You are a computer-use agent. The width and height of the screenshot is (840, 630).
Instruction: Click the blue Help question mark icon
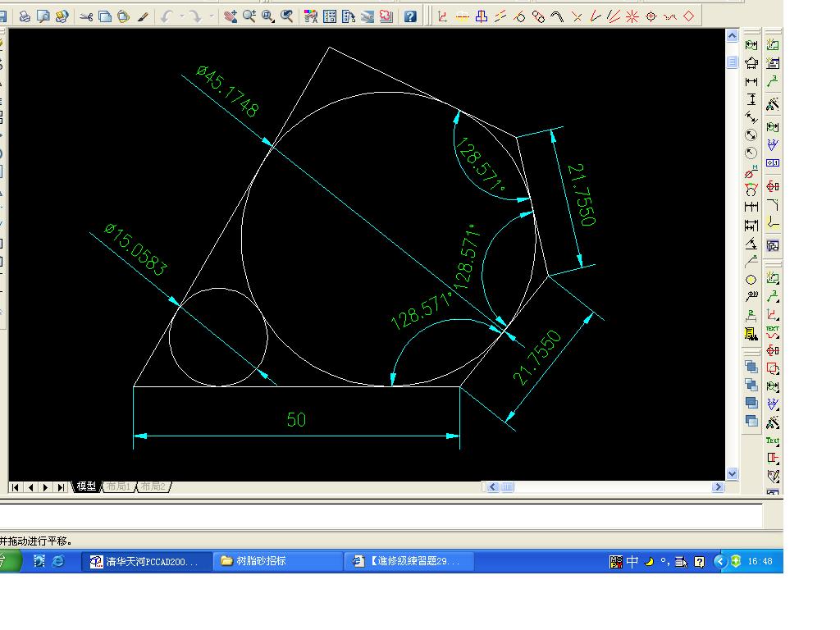(x=410, y=16)
